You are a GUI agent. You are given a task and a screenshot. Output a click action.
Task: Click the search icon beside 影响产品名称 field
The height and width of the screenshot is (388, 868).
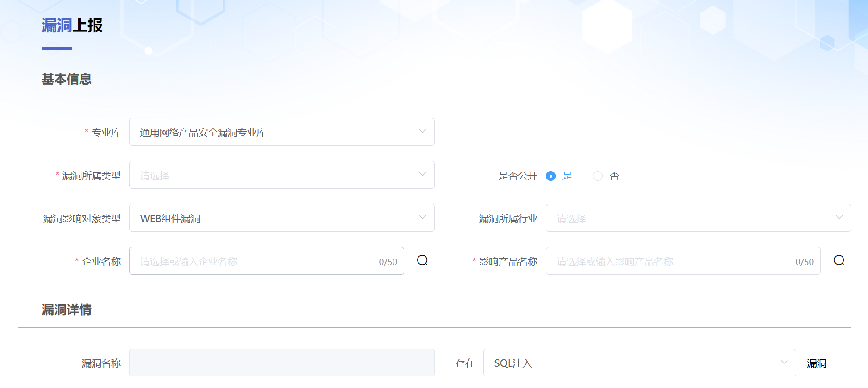coord(839,261)
